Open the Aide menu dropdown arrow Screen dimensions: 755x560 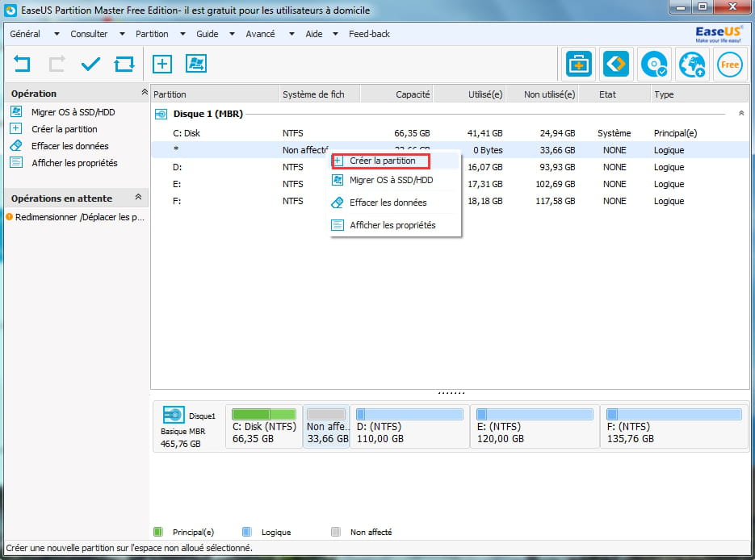336,34
